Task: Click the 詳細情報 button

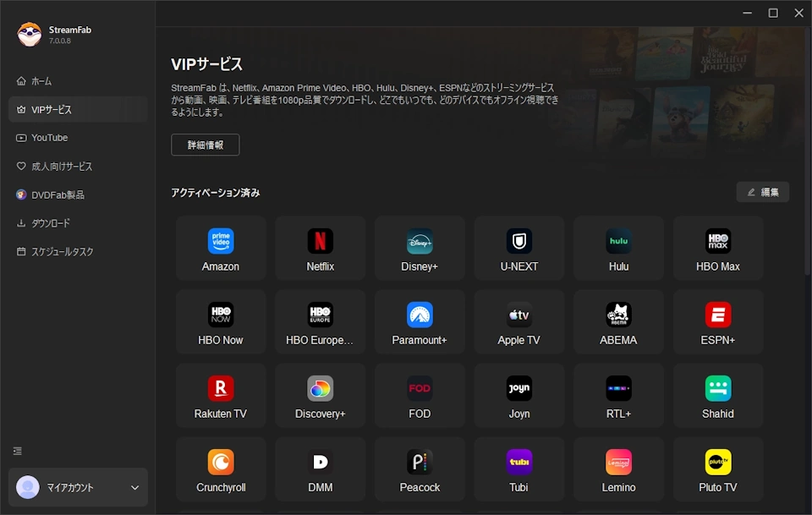Action: coord(205,145)
